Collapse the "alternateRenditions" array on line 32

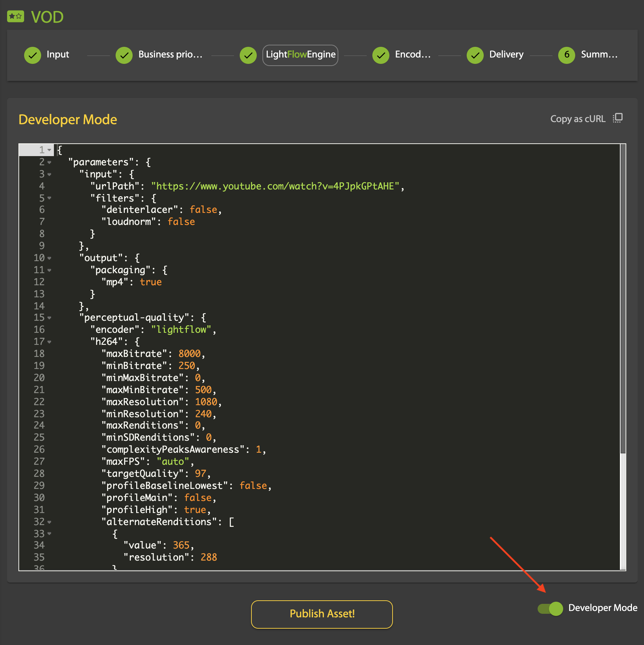point(49,522)
